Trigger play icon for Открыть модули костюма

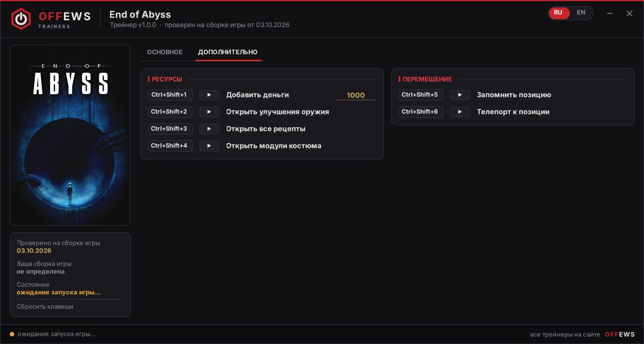(209, 146)
